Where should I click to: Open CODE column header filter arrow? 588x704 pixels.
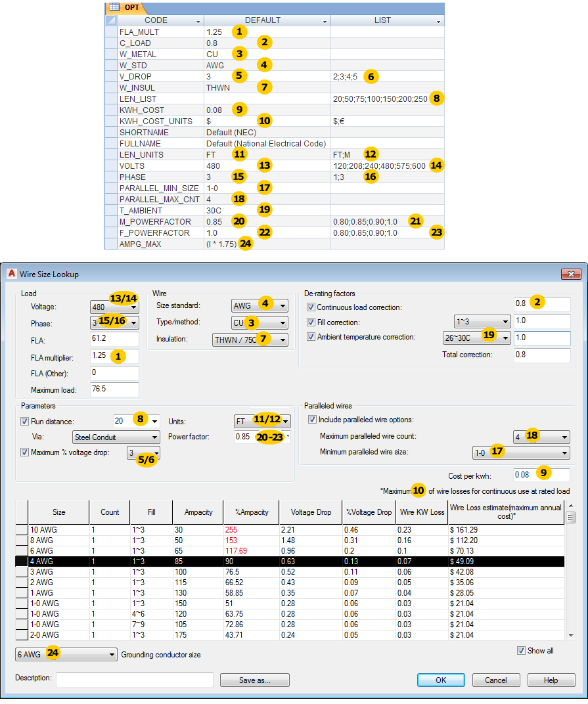pos(198,22)
